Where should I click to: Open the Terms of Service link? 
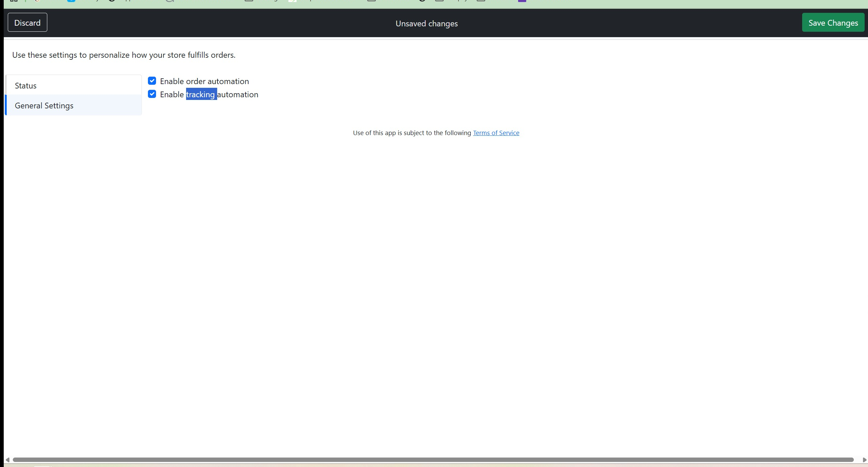click(496, 133)
